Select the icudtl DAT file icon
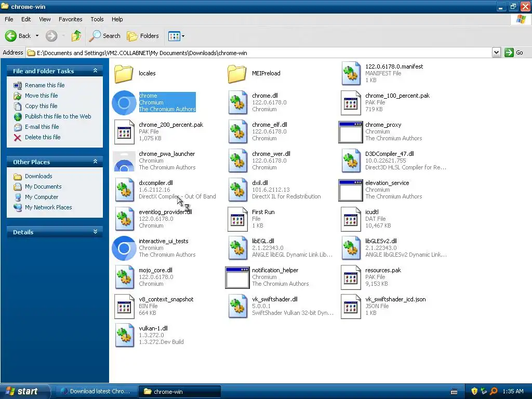This screenshot has width=532, height=399. (x=351, y=219)
